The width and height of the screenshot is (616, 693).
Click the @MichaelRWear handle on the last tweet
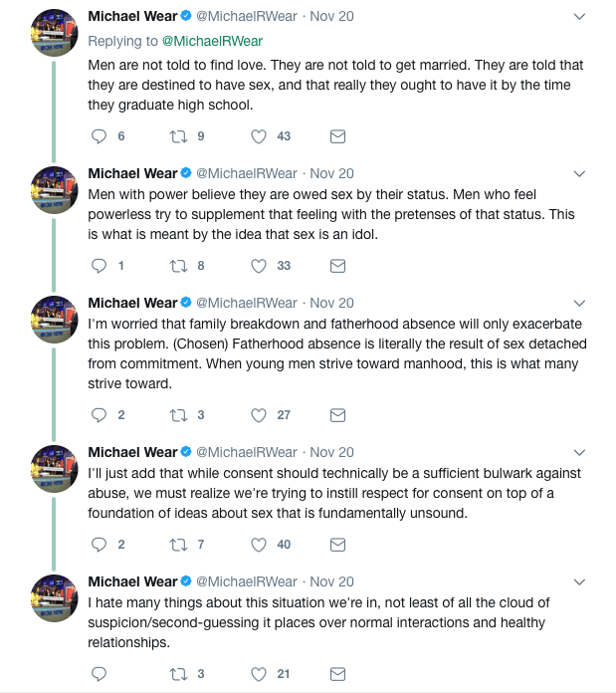click(246, 581)
